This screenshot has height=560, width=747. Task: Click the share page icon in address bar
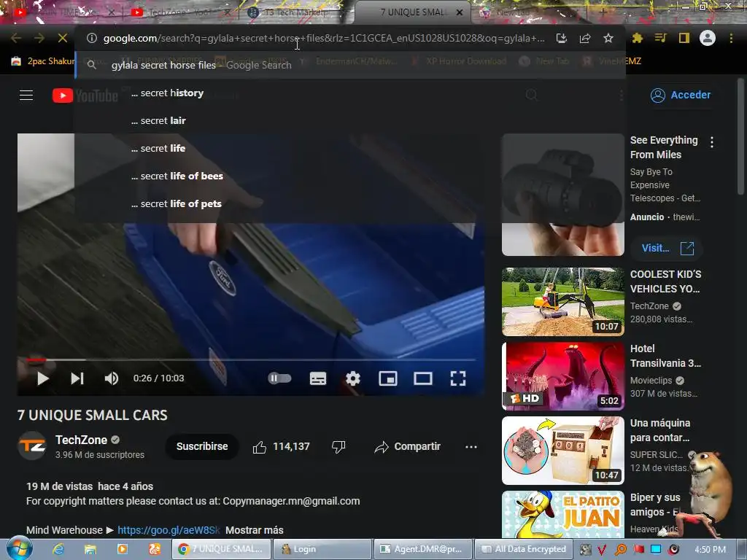pyautogui.click(x=585, y=38)
